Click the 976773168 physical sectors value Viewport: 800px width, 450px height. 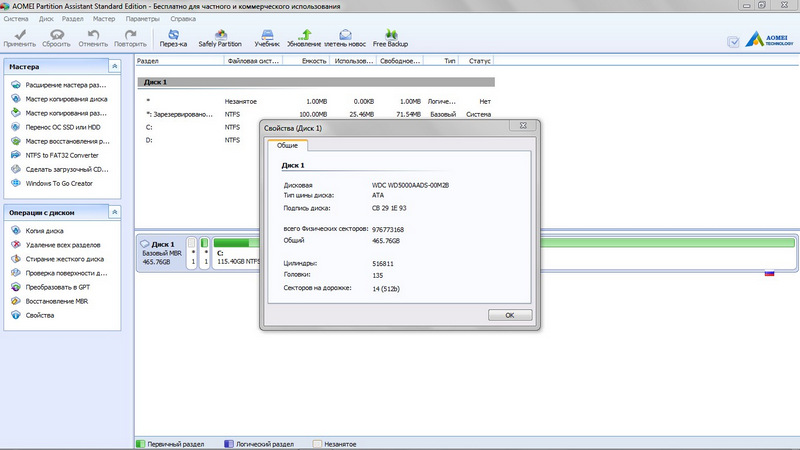[388, 230]
